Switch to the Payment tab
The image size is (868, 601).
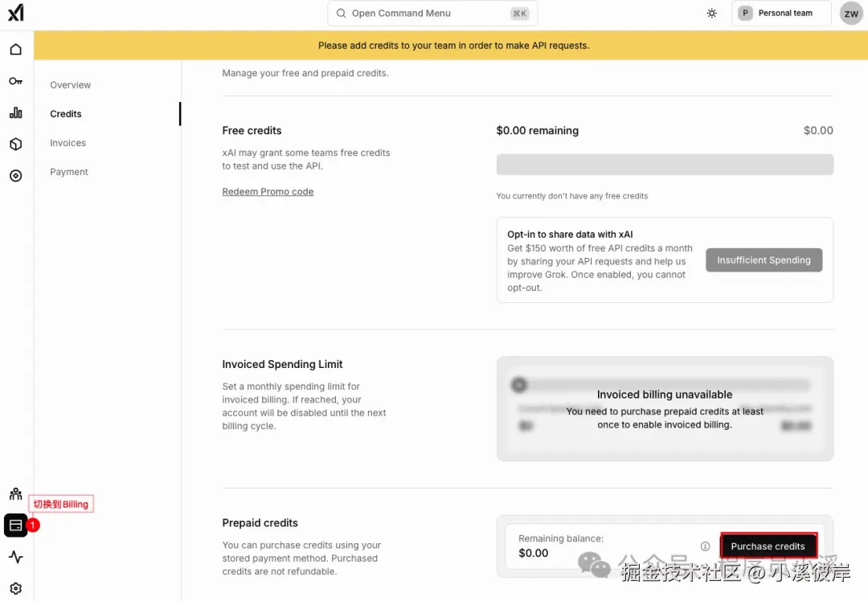[x=69, y=172]
